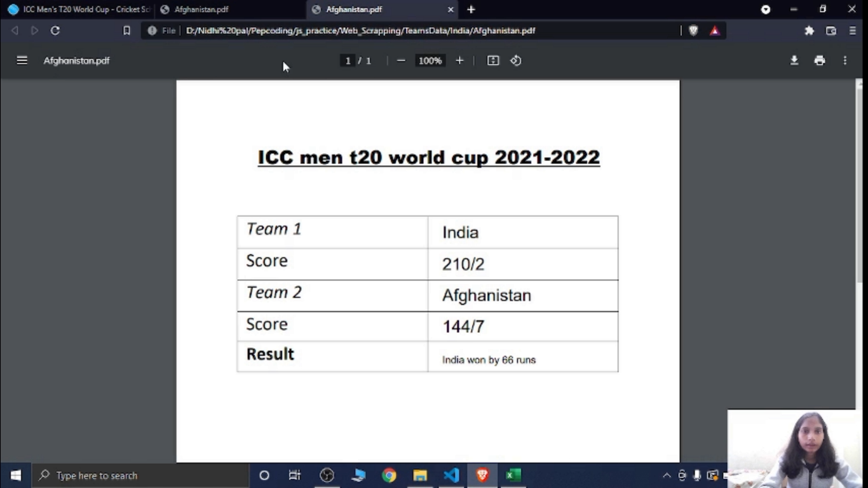Reload the current page
868x488 pixels.
(55, 30)
